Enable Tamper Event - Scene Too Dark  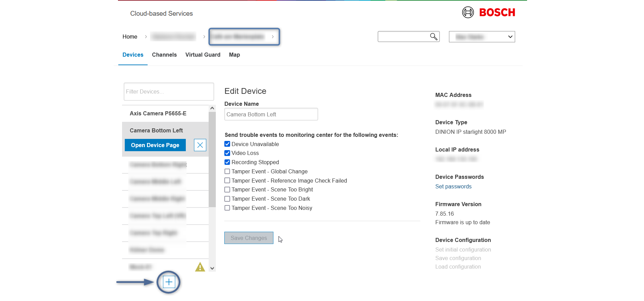pos(227,199)
